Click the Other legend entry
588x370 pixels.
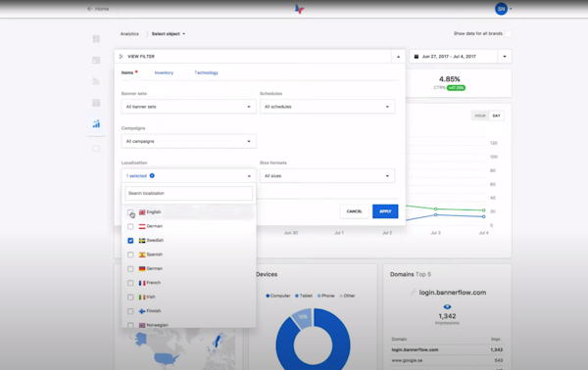tap(347, 296)
